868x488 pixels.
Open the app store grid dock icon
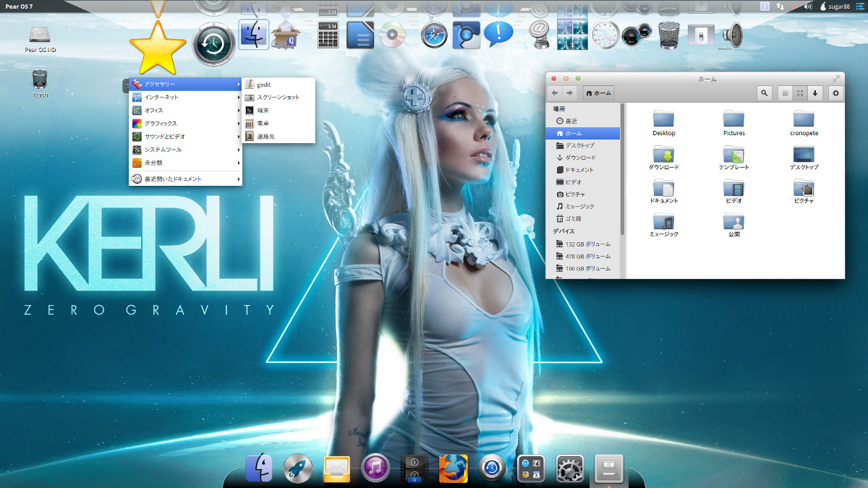(x=531, y=468)
